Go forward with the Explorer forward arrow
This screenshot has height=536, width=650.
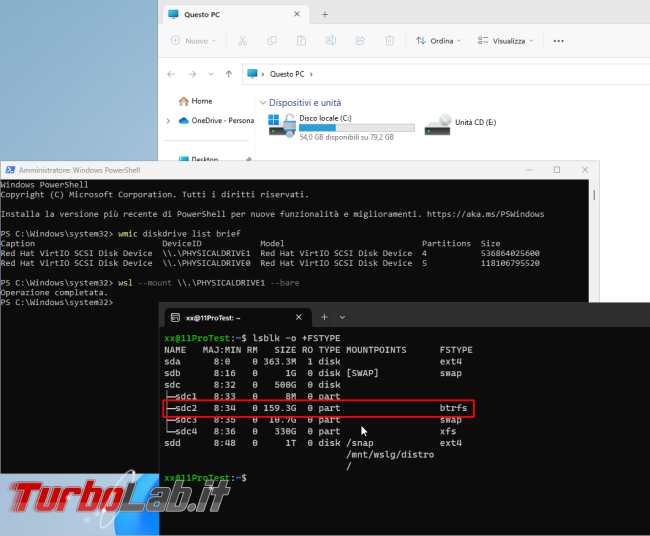pyautogui.click(x=192, y=74)
